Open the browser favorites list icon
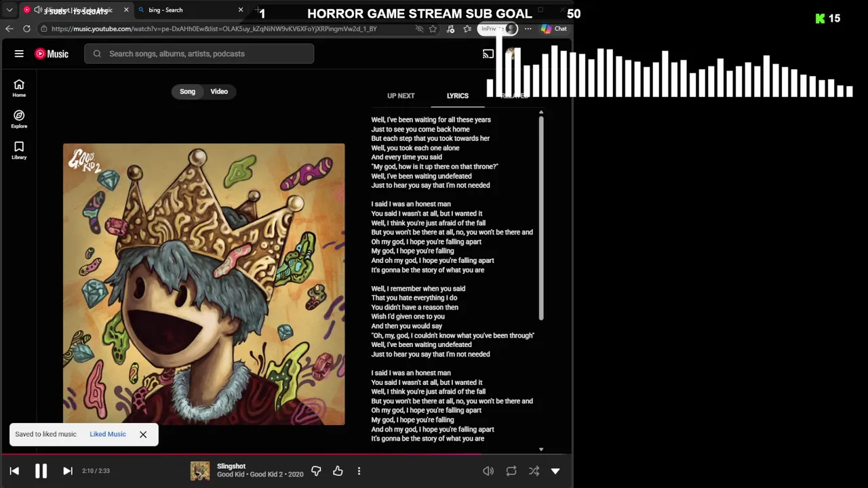This screenshot has width=868, height=488. [467, 28]
